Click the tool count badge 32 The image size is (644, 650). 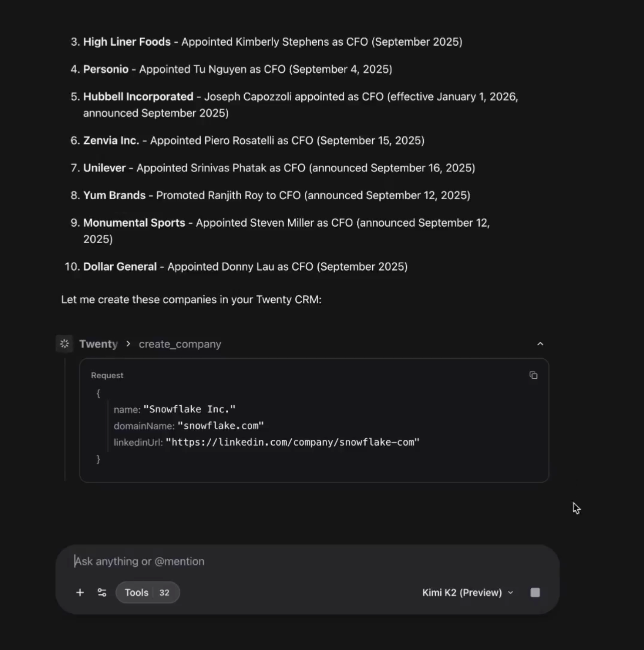point(164,593)
